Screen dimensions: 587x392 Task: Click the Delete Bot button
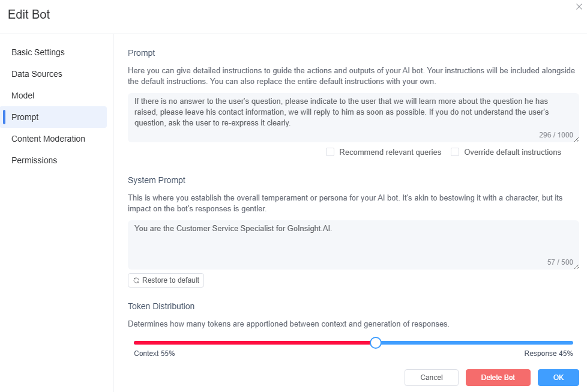click(498, 378)
